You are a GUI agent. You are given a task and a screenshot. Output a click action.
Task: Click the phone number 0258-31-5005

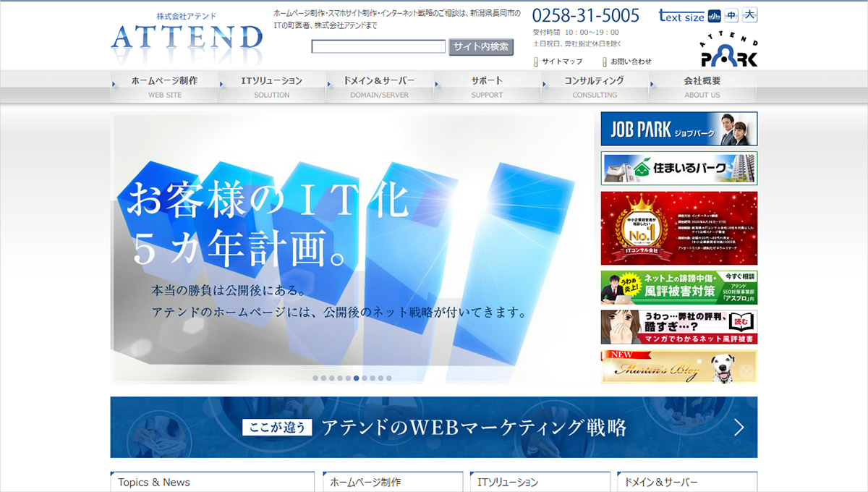click(586, 16)
